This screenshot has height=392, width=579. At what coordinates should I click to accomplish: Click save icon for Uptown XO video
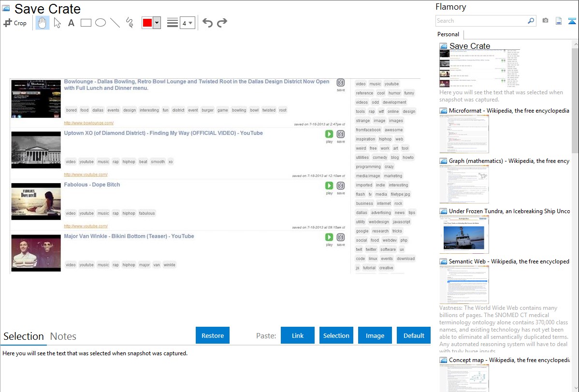click(x=340, y=134)
